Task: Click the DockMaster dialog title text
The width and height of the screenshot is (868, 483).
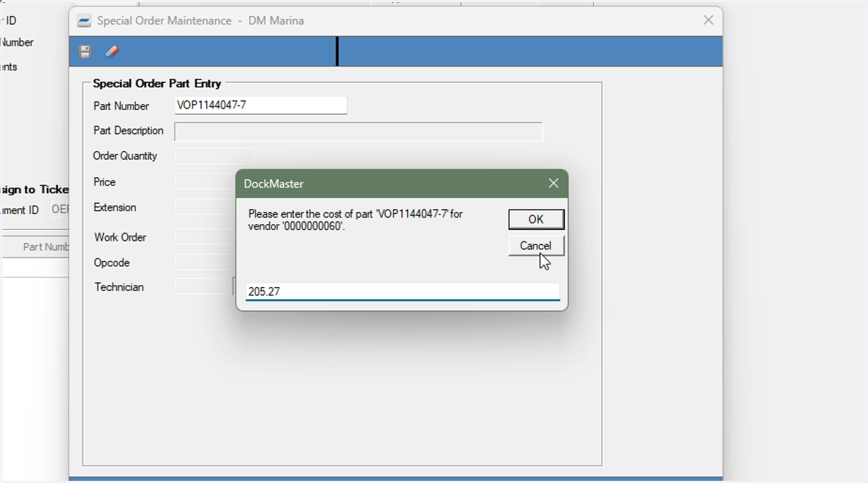Action: pos(273,184)
